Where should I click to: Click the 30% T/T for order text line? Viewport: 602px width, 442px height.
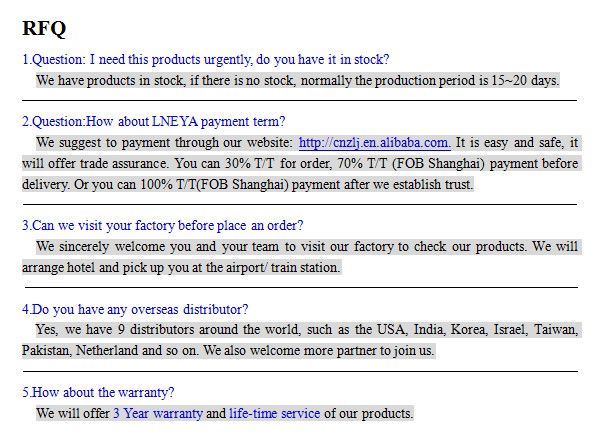point(300,164)
